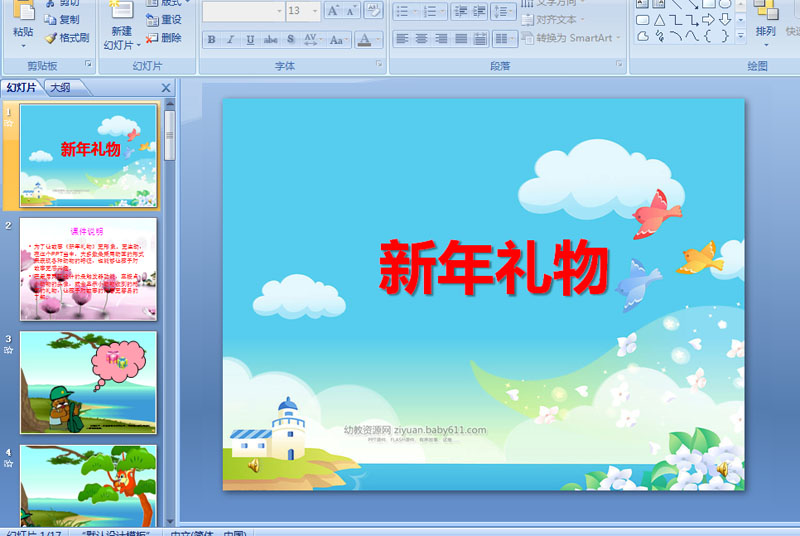Open the font size 13 combo box
800x536 pixels.
point(303,11)
